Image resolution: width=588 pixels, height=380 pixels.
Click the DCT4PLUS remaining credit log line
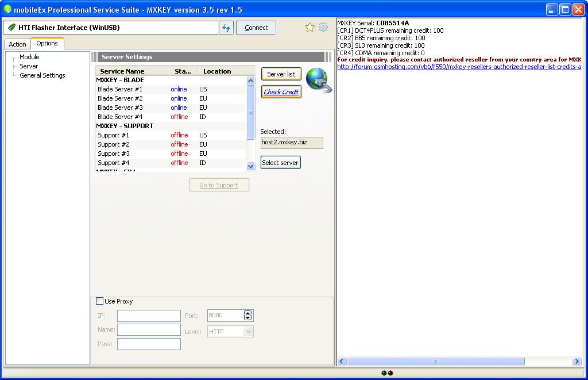pyautogui.click(x=390, y=31)
